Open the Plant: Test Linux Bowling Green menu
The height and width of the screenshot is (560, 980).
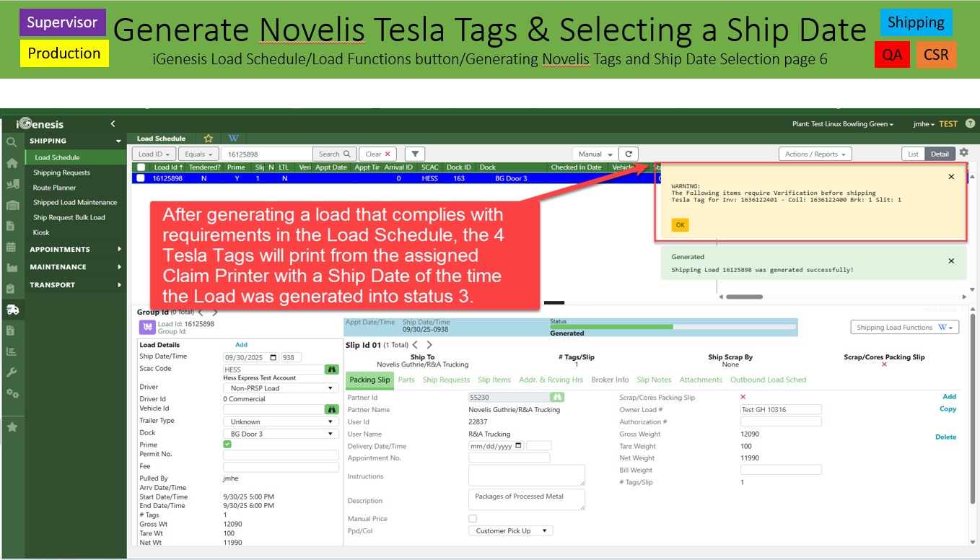[843, 124]
